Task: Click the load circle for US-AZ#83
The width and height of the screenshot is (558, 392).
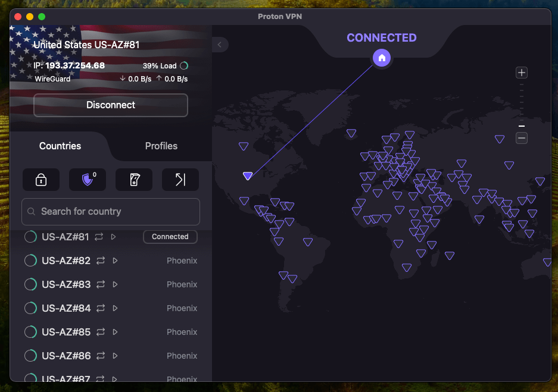Action: pyautogui.click(x=30, y=284)
